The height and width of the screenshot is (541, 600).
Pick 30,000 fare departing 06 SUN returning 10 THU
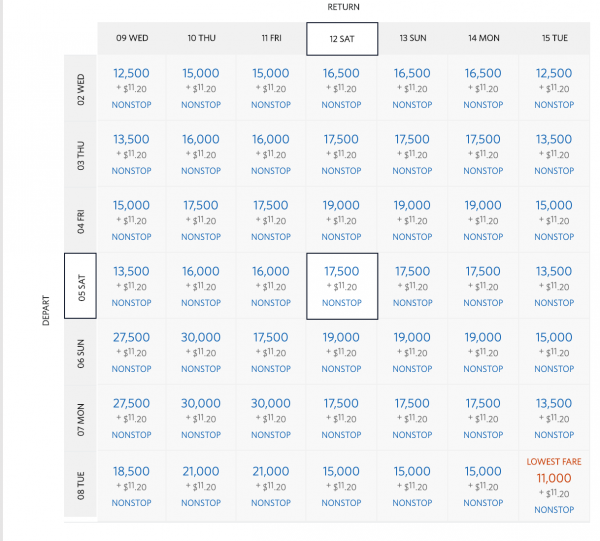coord(201,338)
